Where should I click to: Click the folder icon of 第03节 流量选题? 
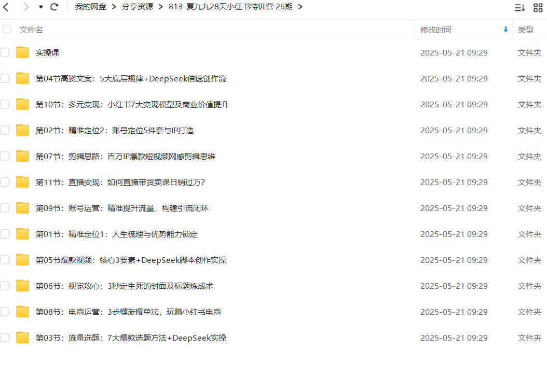pos(23,338)
